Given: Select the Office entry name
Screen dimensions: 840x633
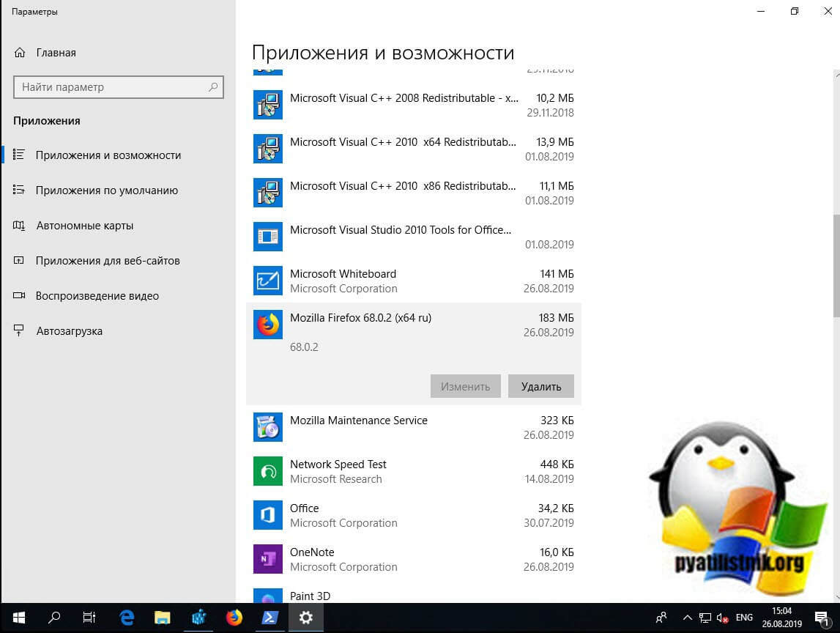Looking at the screenshot, I should (x=304, y=508).
